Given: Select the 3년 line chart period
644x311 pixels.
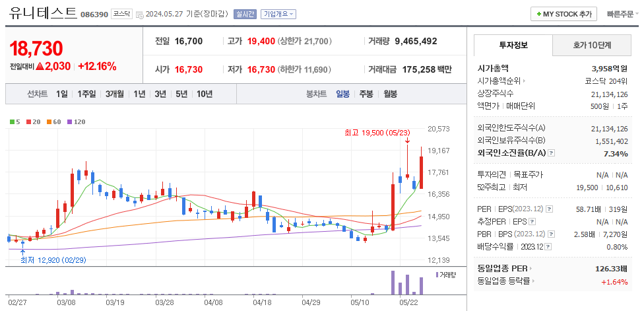Looking at the screenshot, I should (160, 94).
